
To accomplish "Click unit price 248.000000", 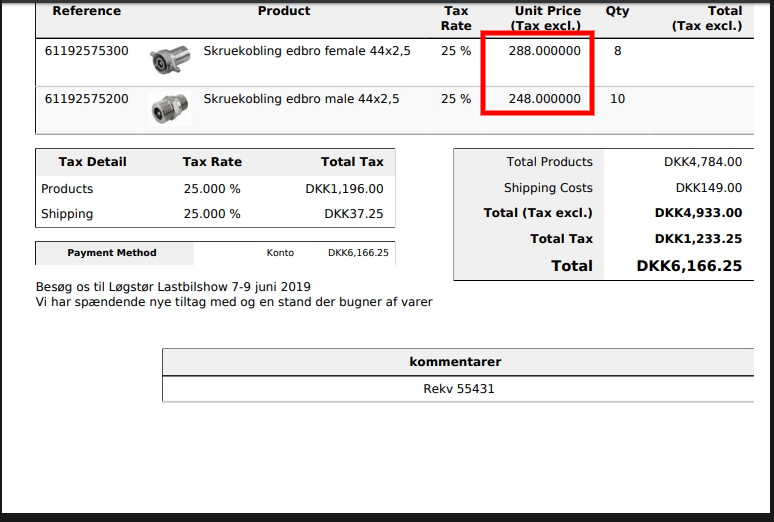I will point(544,99).
